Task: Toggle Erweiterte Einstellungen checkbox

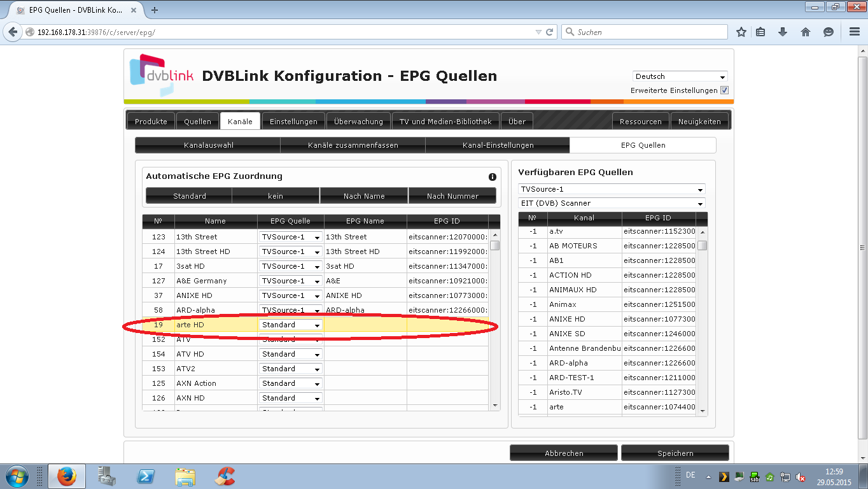Action: [x=724, y=90]
